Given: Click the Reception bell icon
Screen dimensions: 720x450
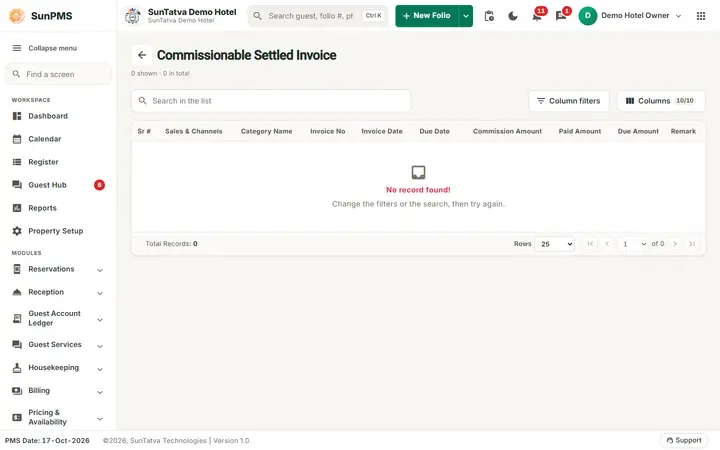Looking at the screenshot, I should coord(17,292).
